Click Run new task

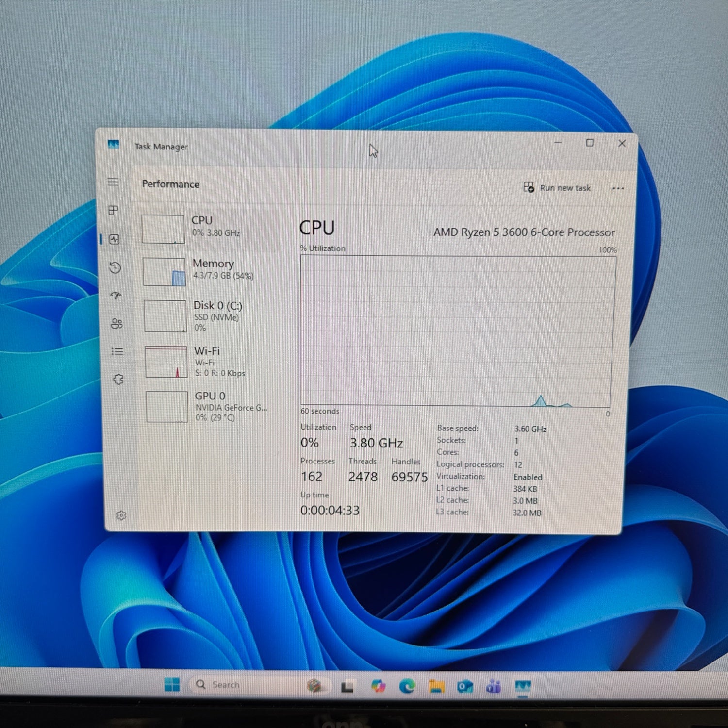click(558, 188)
